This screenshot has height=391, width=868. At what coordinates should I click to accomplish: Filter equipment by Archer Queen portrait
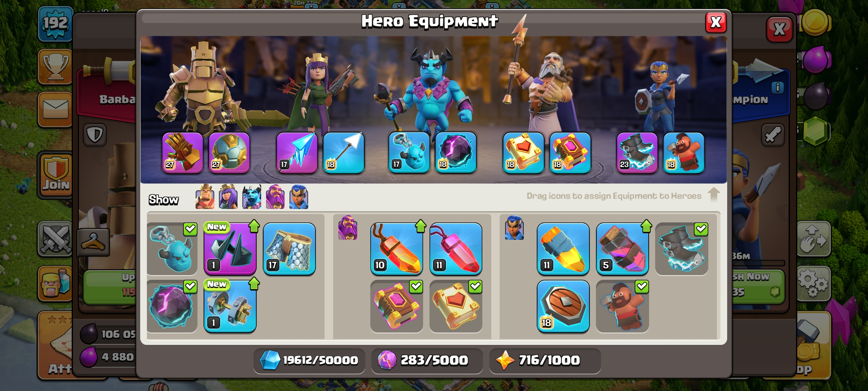click(x=228, y=197)
